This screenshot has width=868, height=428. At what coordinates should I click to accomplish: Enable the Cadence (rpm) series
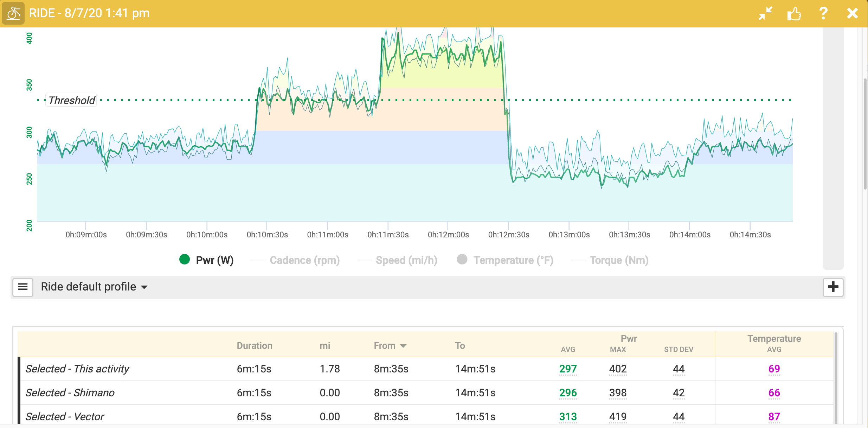[304, 260]
